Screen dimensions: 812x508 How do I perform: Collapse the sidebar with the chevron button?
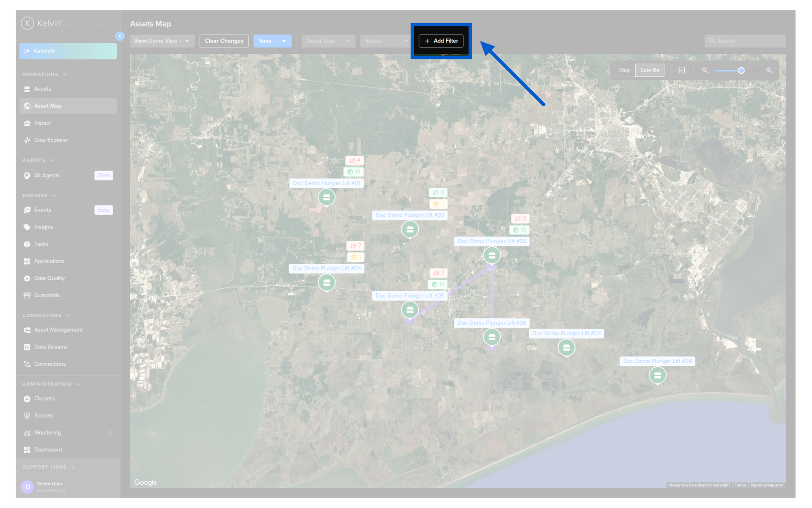(x=120, y=36)
